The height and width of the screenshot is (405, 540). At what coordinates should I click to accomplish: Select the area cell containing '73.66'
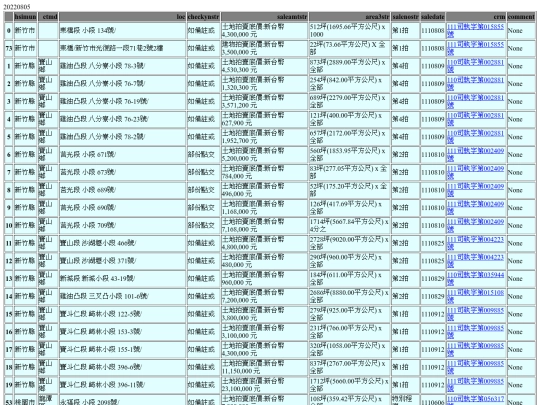coord(349,48)
